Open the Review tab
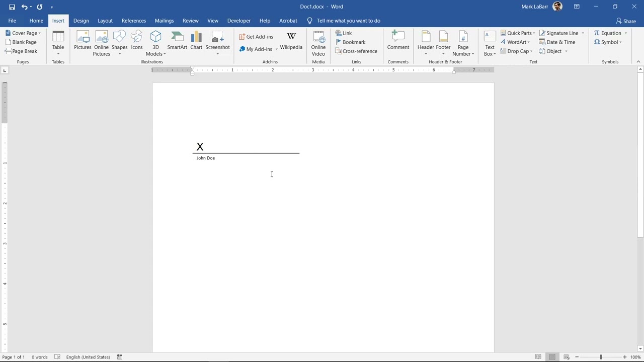The height and width of the screenshot is (362, 644). pos(191,21)
